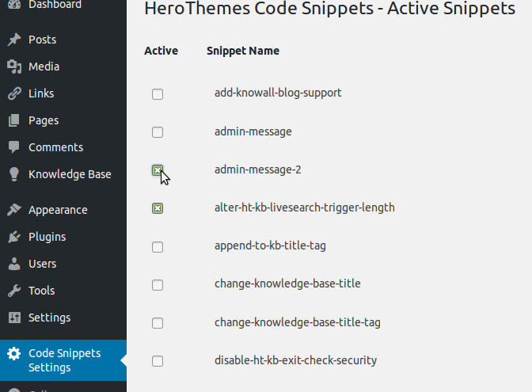Toggle the change-knowledge-base-title-tag checkbox
Image resolution: width=532 pixels, height=392 pixels.
click(x=158, y=323)
